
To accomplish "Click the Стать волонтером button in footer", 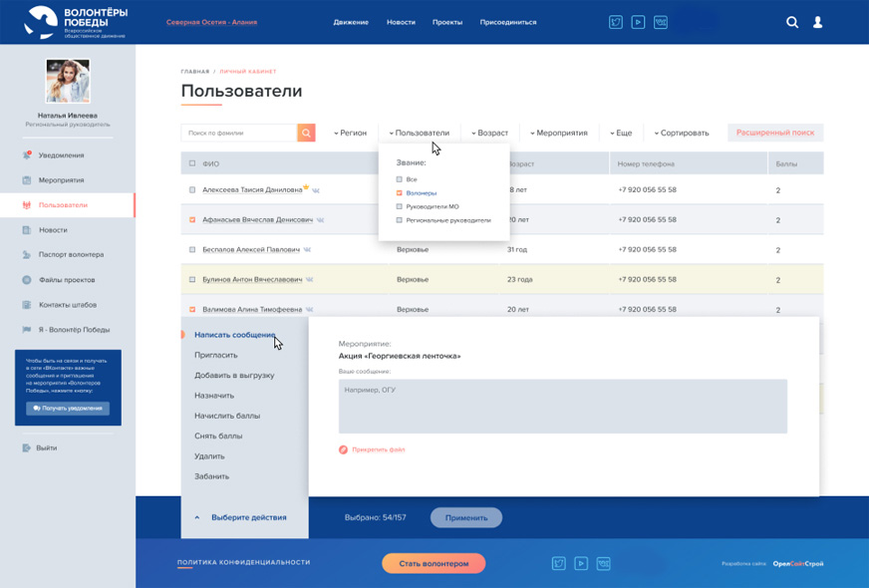I will pyautogui.click(x=434, y=563).
